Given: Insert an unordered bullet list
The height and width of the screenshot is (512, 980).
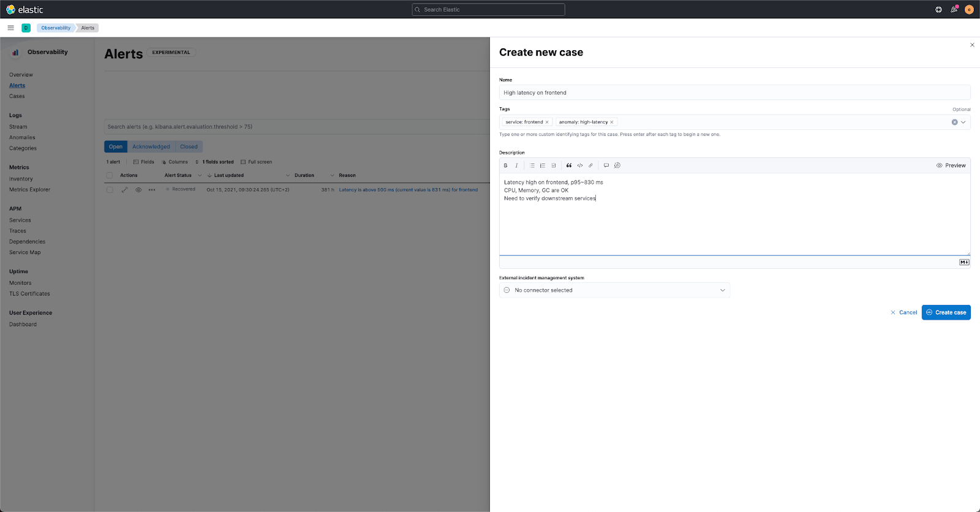Looking at the screenshot, I should click(x=532, y=165).
